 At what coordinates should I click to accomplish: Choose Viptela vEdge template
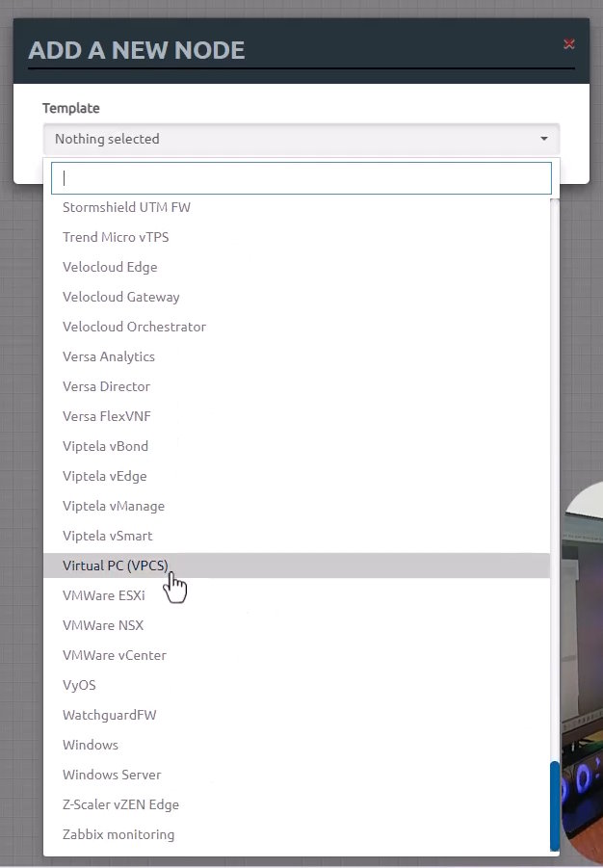(x=297, y=477)
